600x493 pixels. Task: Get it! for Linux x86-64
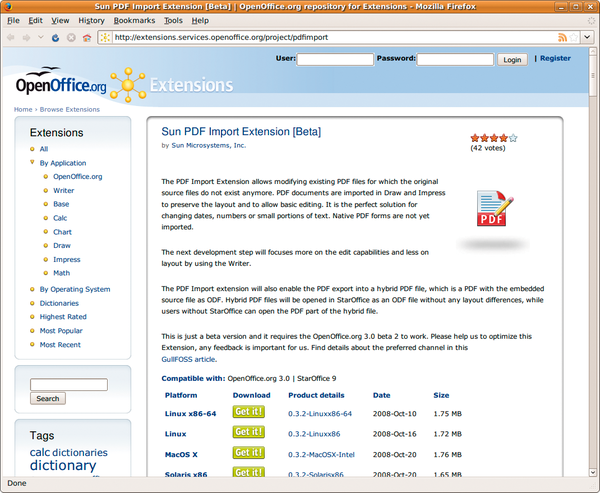click(x=249, y=412)
